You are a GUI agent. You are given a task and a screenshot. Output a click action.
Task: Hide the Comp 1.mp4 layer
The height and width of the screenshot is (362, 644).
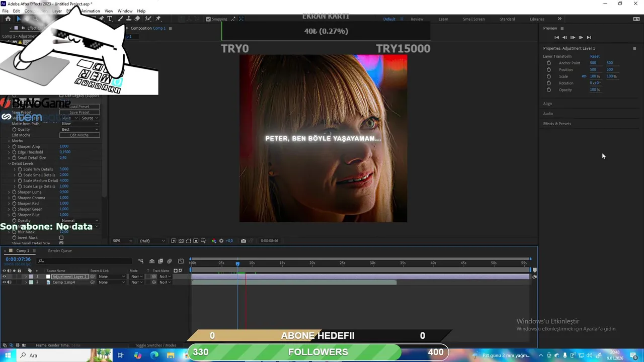click(x=4, y=282)
